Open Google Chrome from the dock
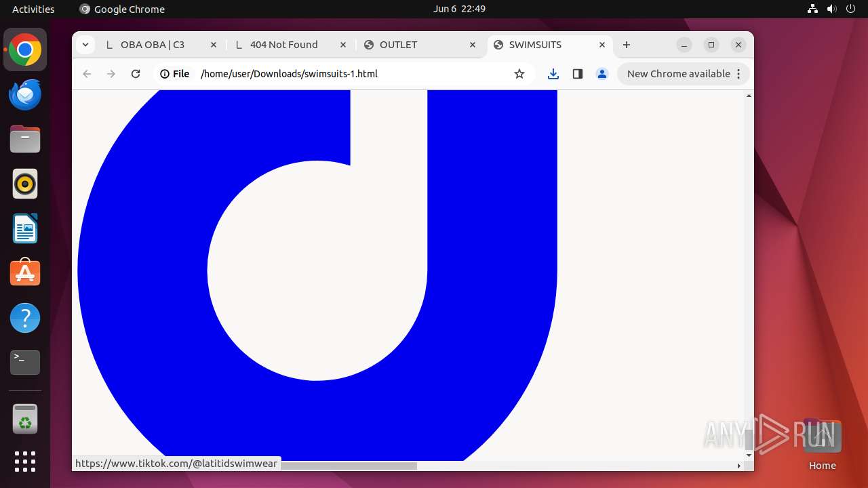The image size is (868, 488). [x=25, y=50]
